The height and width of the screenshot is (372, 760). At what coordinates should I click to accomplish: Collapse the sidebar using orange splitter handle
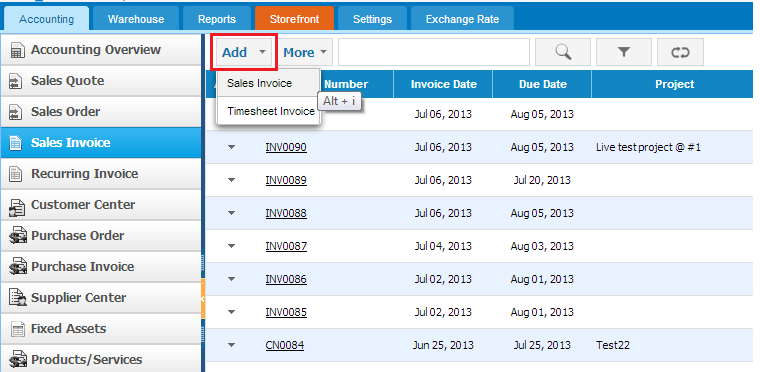[x=203, y=299]
